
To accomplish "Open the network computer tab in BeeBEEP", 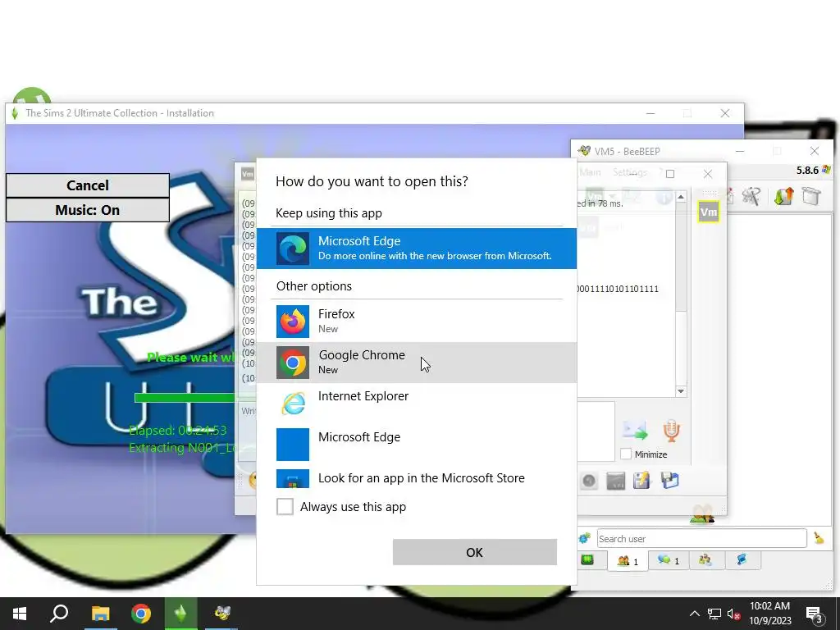I will point(742,559).
